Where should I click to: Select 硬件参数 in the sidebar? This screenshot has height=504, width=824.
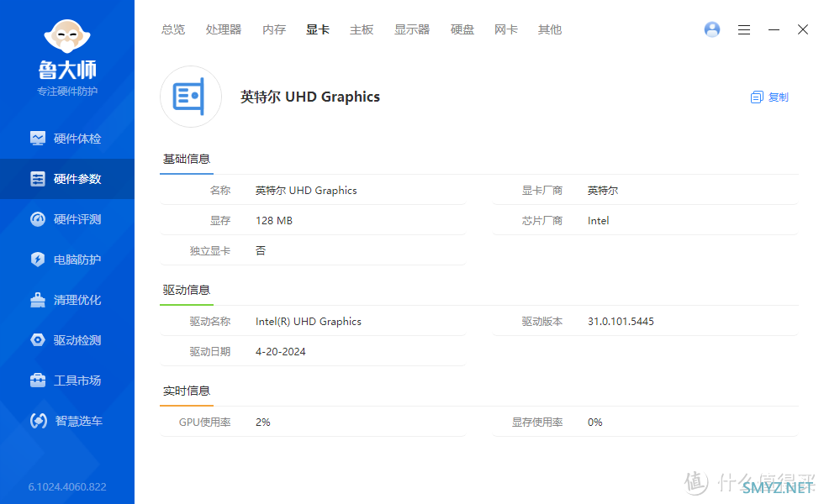[66, 179]
